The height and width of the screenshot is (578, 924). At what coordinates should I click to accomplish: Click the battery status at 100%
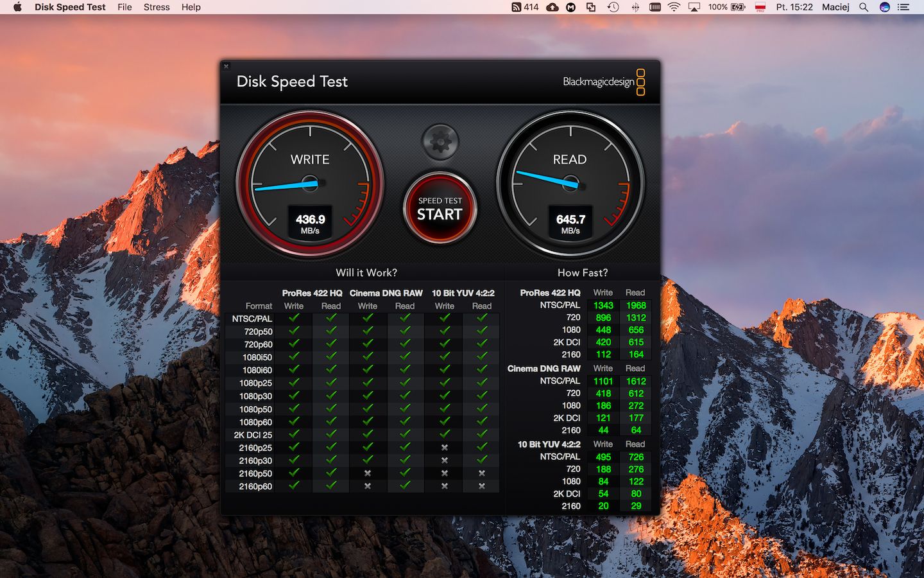point(727,7)
